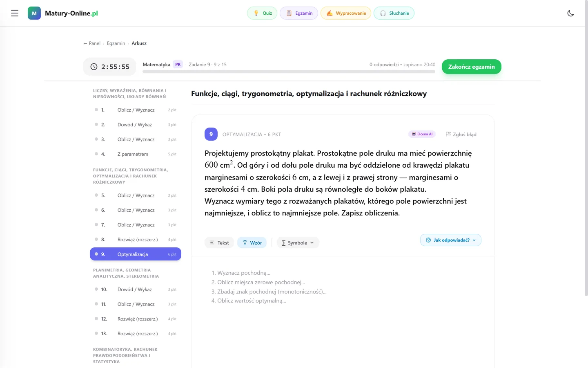Click the Matury-Online.pl logo
Viewport: 588px width, 368px height.
tap(63, 13)
